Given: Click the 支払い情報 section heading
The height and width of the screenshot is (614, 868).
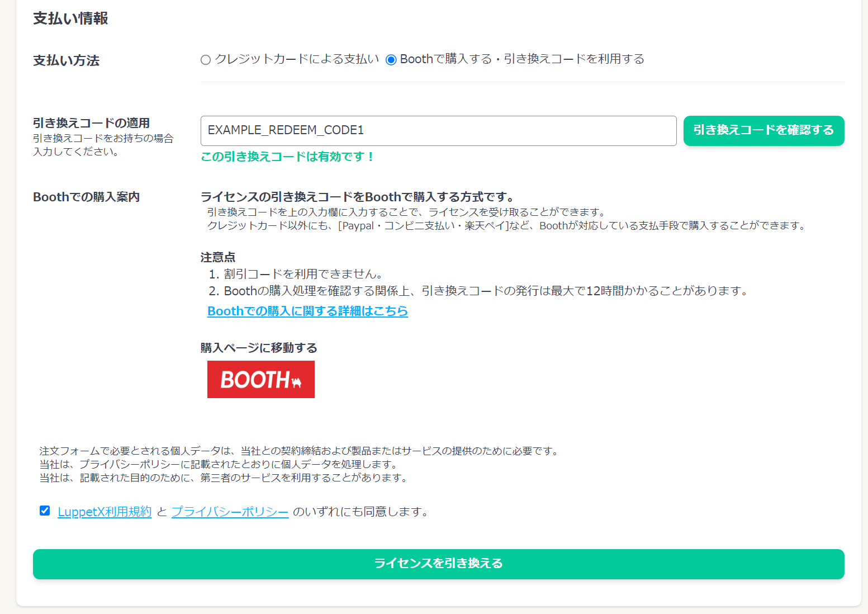Looking at the screenshot, I should click(70, 18).
